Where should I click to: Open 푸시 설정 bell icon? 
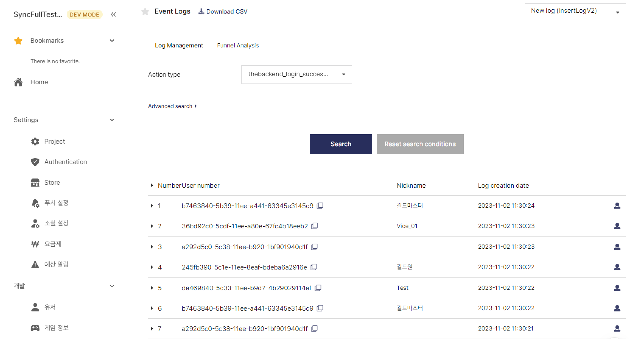coord(35,203)
